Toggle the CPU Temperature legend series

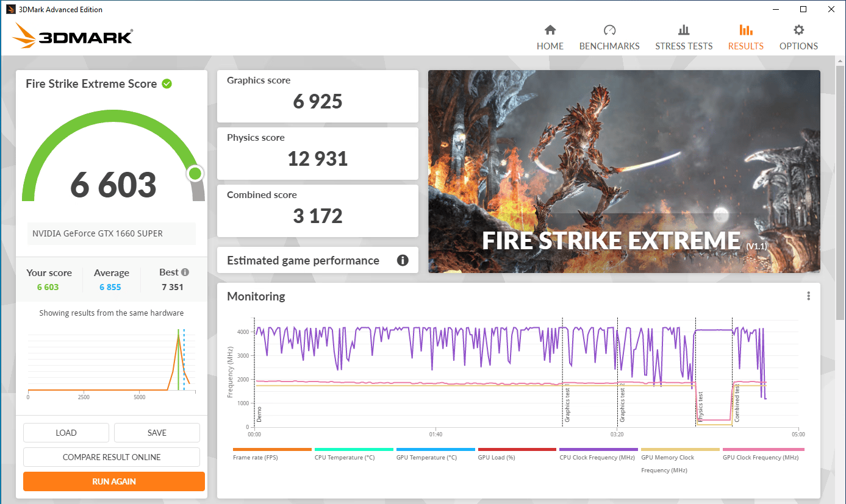(x=354, y=454)
